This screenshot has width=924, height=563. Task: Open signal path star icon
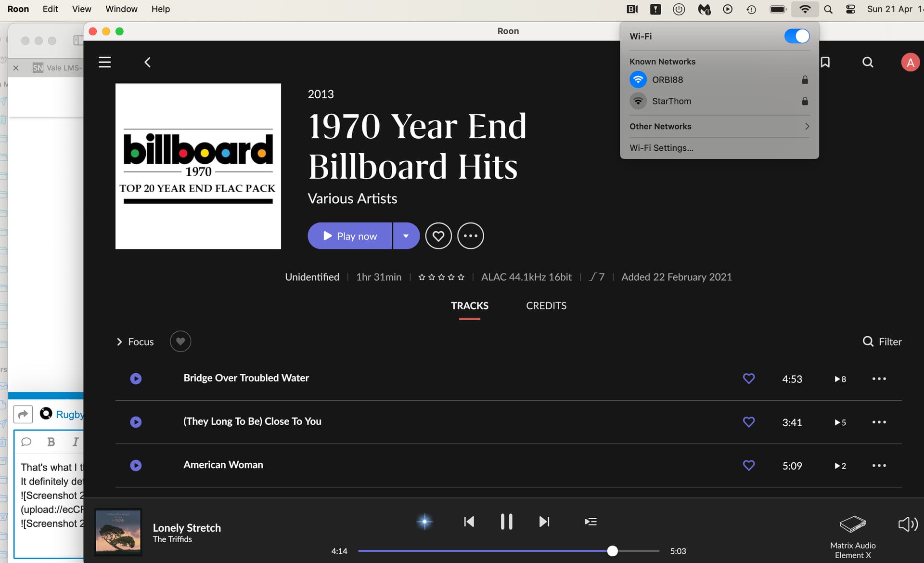(424, 522)
